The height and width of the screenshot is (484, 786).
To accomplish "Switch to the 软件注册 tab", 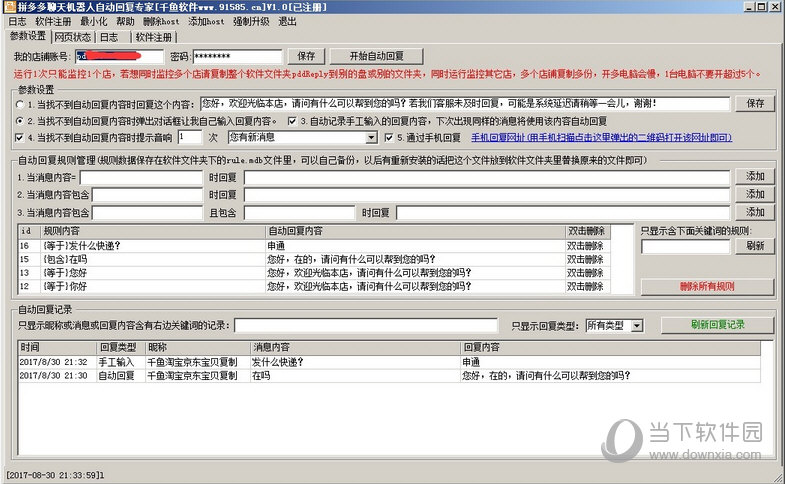I will [153, 37].
